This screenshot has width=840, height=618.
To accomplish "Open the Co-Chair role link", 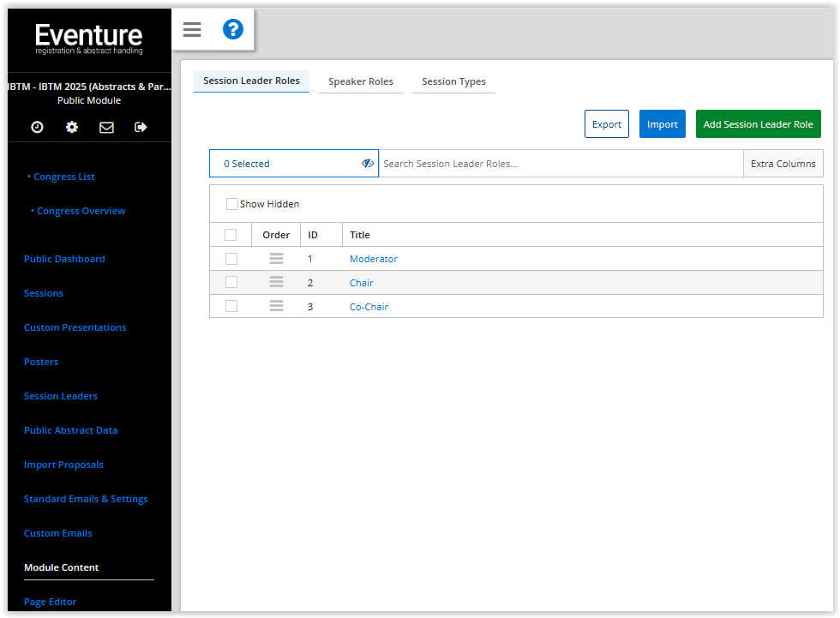I will pos(369,307).
